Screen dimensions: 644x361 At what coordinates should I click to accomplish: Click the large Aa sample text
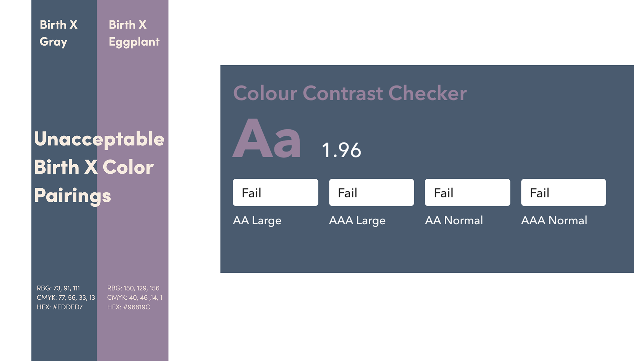tap(267, 138)
